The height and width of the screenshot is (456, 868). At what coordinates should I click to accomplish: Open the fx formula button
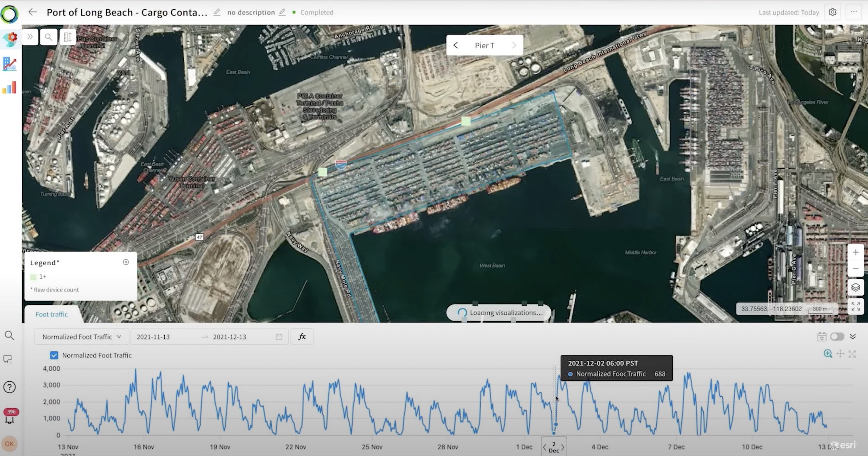point(302,336)
